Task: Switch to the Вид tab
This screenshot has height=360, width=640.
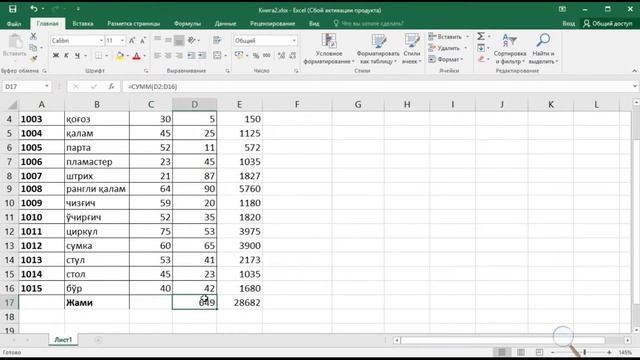Action: pos(314,24)
